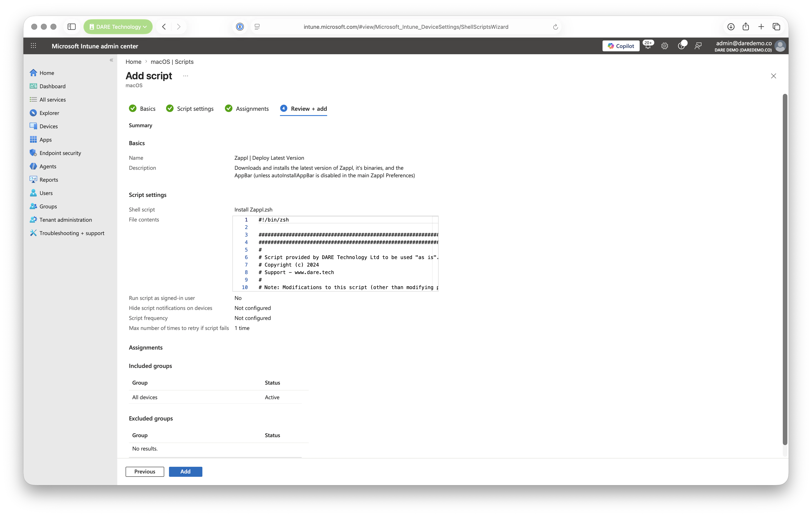Image resolution: width=812 pixels, height=516 pixels.
Task: Open Copilot in the top bar
Action: coord(621,46)
